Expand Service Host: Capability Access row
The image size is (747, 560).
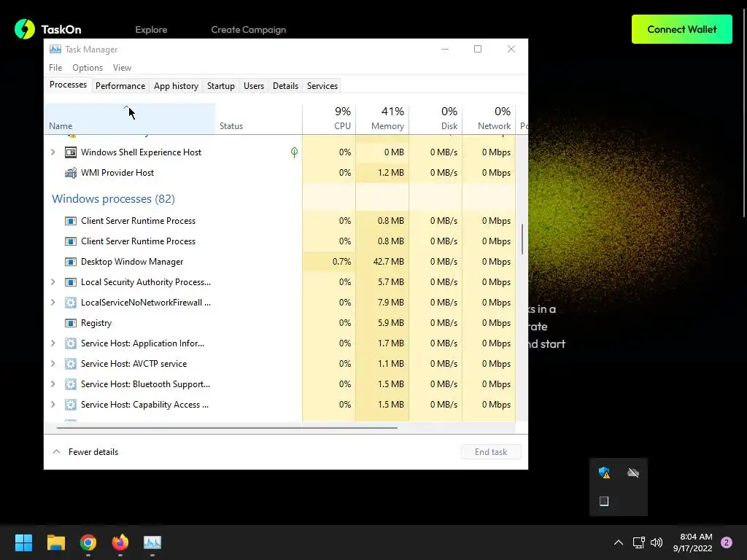53,405
